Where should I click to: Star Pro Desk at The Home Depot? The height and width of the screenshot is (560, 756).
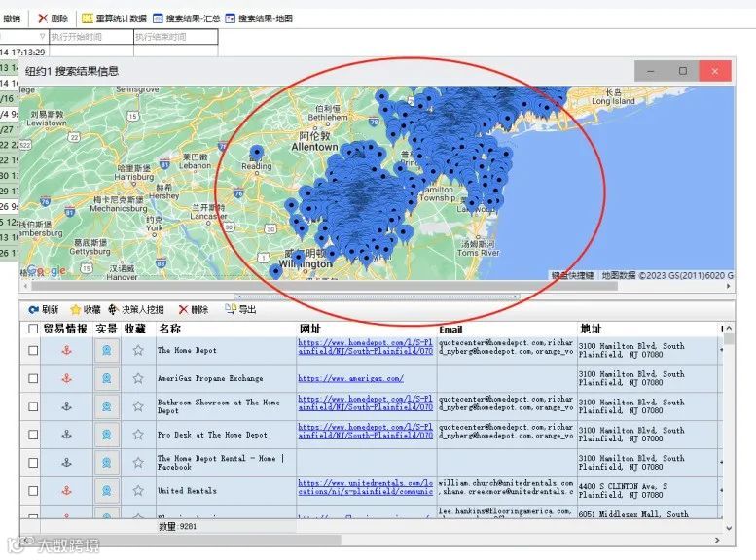point(138,435)
